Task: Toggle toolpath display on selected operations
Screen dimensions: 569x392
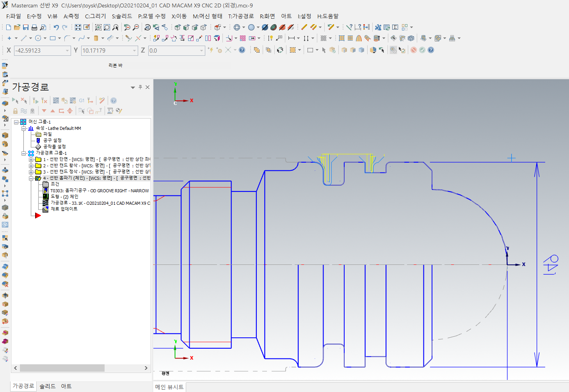Action: click(24, 111)
